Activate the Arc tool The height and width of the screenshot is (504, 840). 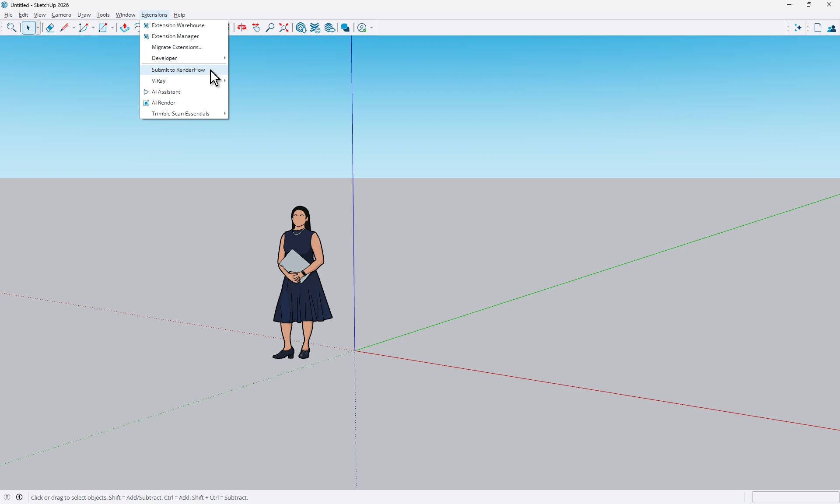click(84, 28)
